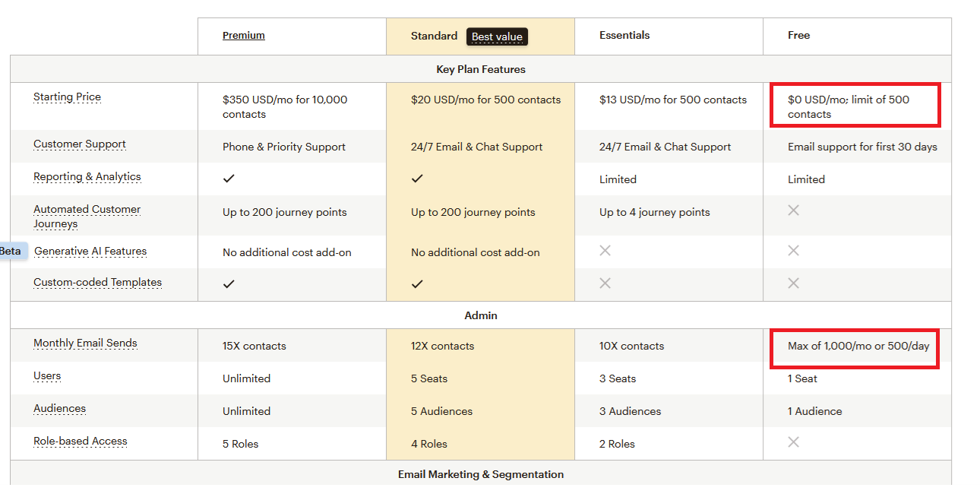Click Premium Reporting & Analytics checkmark
Viewport: 980px width, 497px height.
click(229, 179)
